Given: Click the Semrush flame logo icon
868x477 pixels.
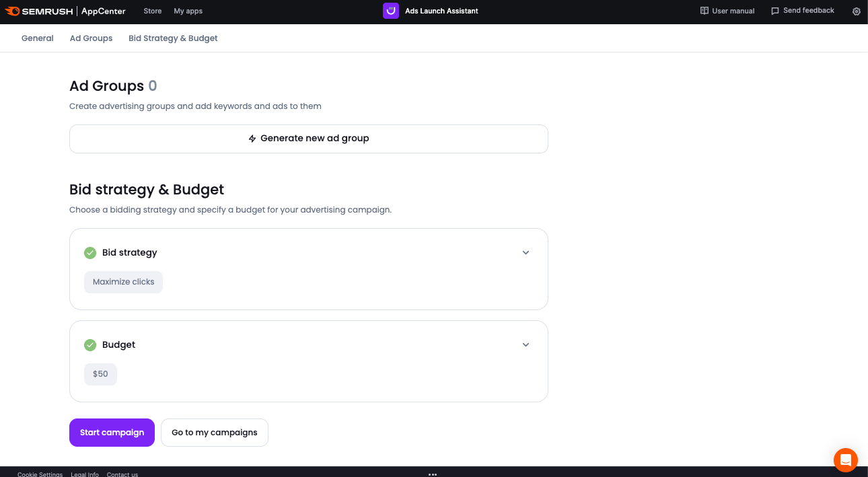Looking at the screenshot, I should pos(12,11).
